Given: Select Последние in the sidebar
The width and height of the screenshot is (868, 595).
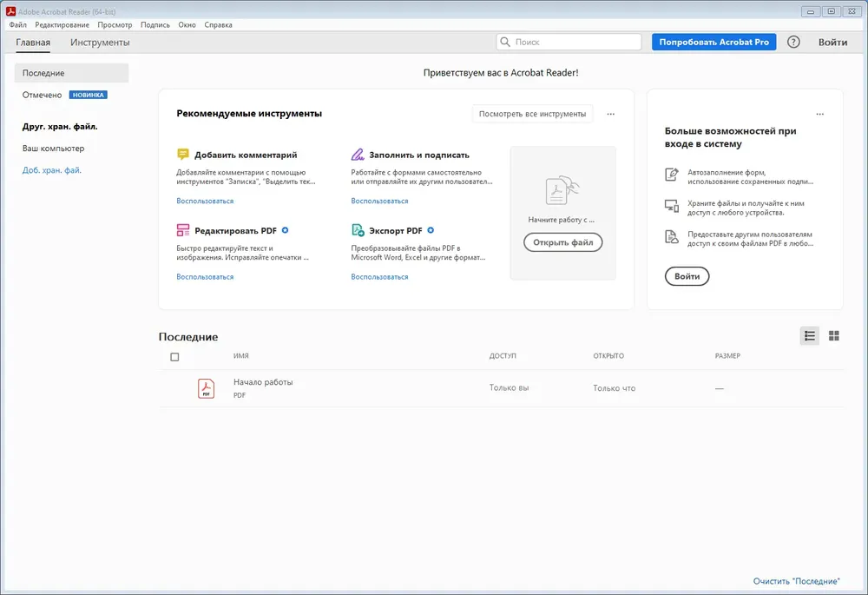Looking at the screenshot, I should [x=71, y=73].
